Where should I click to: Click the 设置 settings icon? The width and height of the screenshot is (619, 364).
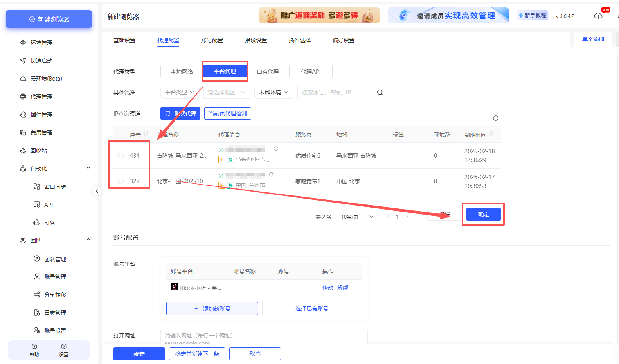click(x=64, y=346)
